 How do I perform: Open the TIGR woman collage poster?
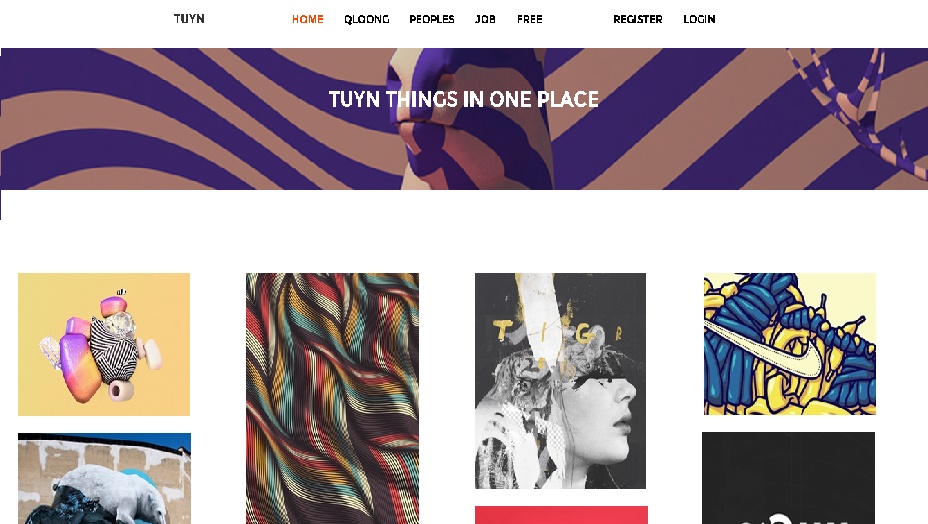pyautogui.click(x=560, y=381)
